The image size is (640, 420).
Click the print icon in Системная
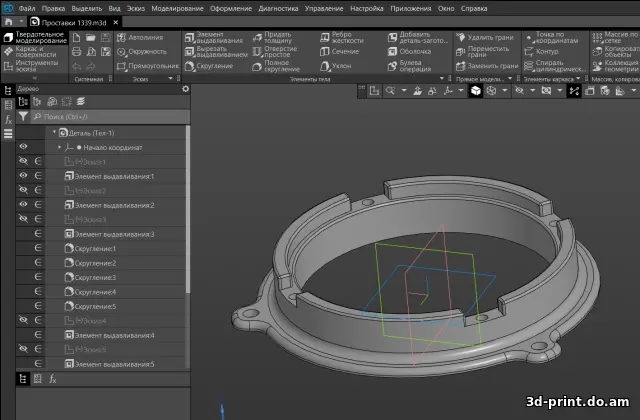pos(76,52)
